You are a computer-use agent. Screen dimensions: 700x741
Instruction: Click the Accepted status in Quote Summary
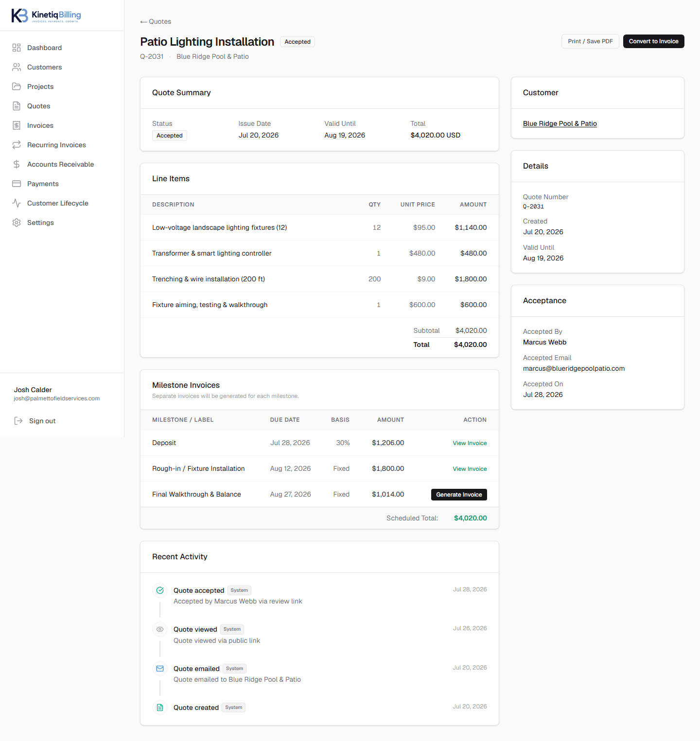coord(170,136)
